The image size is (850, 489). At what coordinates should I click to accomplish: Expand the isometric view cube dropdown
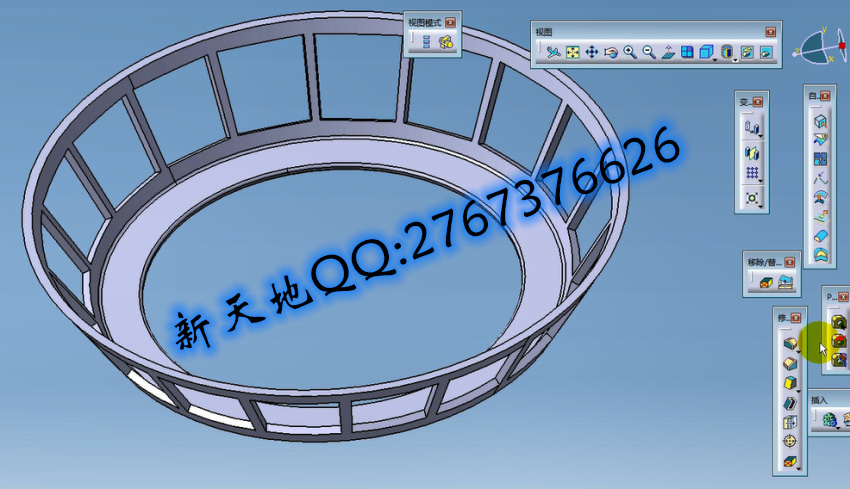[715, 60]
